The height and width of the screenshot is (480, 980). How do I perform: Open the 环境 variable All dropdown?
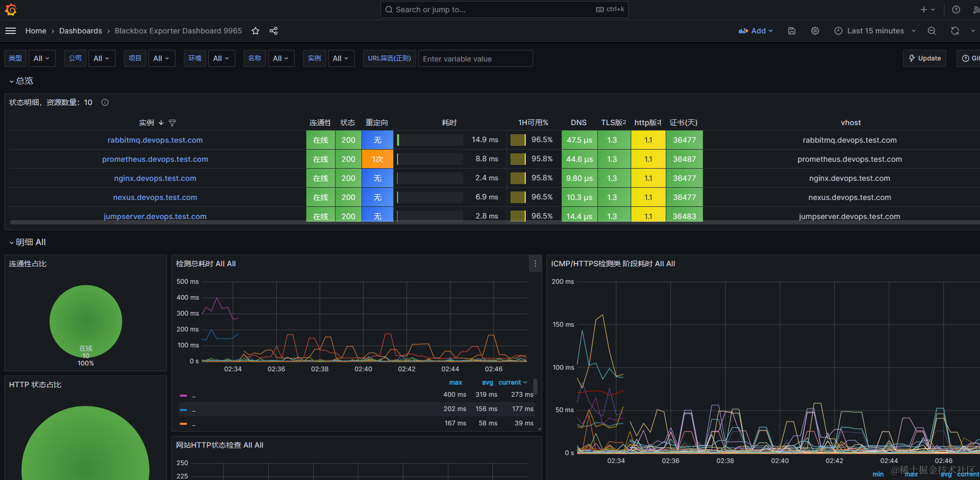(222, 58)
